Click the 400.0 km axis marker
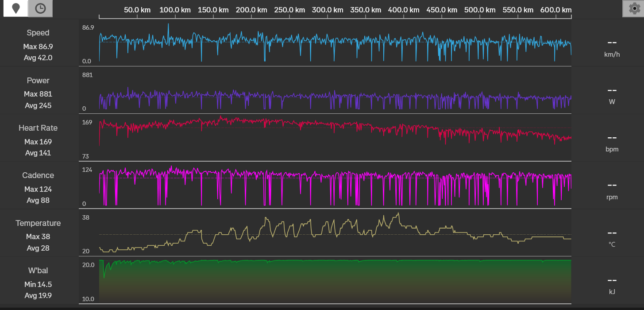The width and height of the screenshot is (644, 310). [x=404, y=10]
